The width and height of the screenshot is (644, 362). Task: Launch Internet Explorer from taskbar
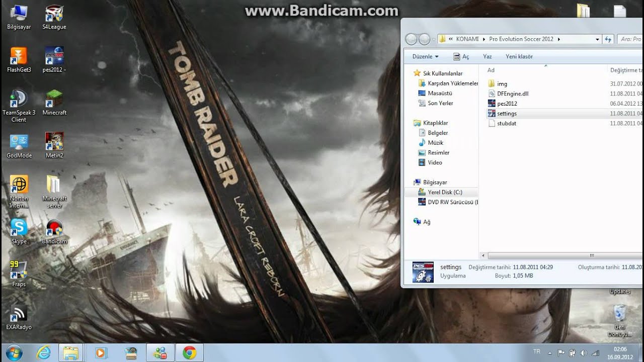tap(44, 353)
